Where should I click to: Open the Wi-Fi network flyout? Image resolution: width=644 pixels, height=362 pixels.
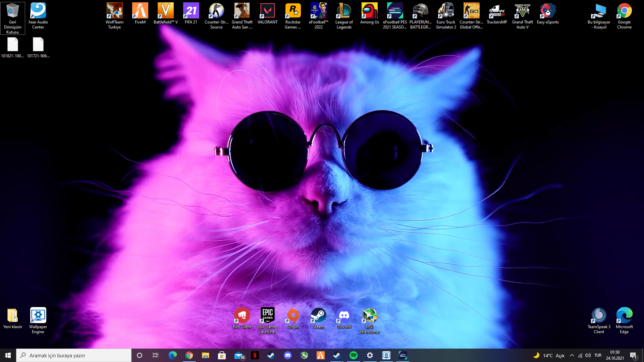tap(580, 355)
